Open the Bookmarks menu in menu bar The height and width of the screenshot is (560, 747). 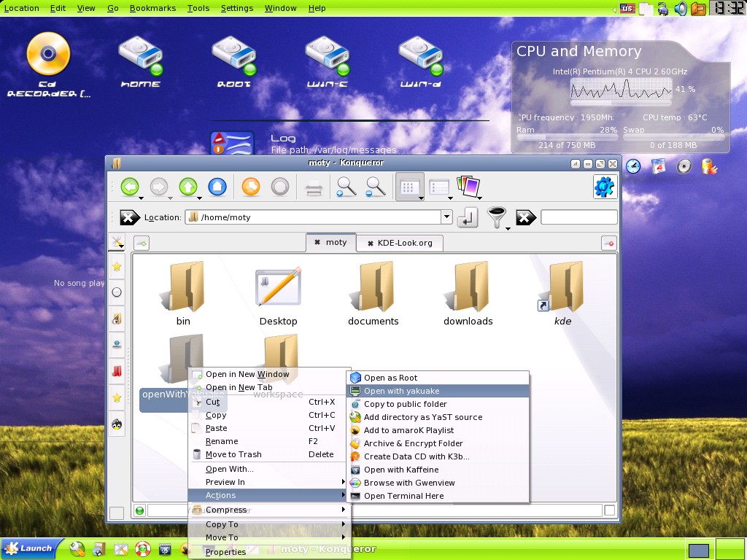(152, 8)
